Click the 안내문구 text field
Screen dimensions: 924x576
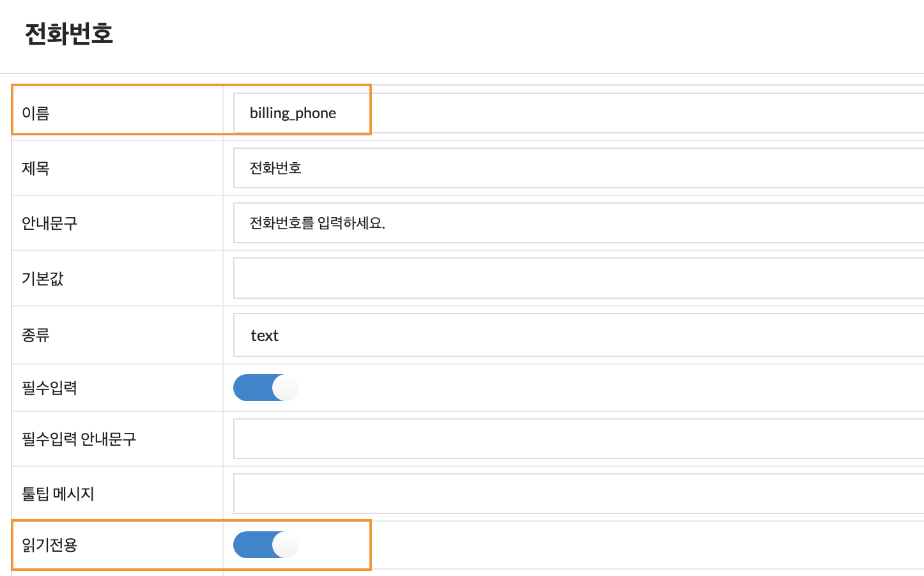tap(579, 223)
